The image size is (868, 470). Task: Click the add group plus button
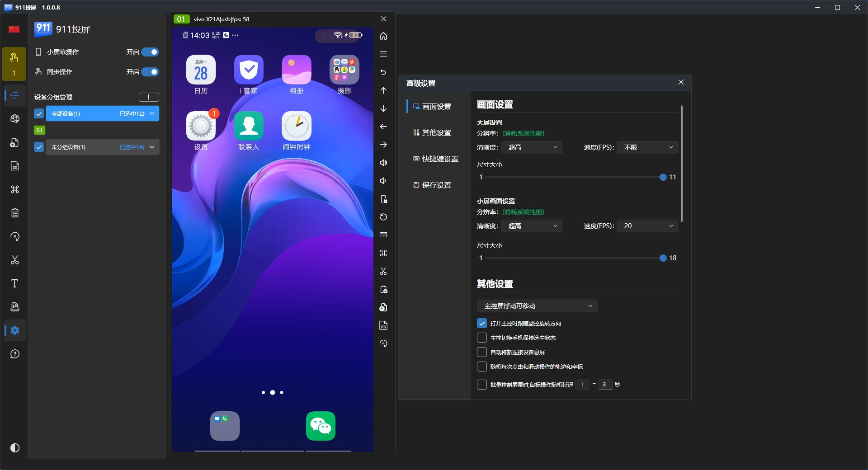(149, 97)
